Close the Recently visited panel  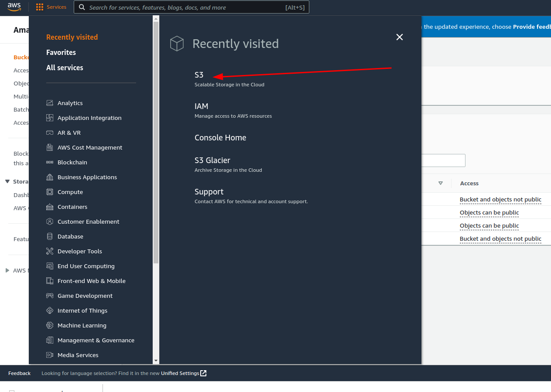click(400, 37)
